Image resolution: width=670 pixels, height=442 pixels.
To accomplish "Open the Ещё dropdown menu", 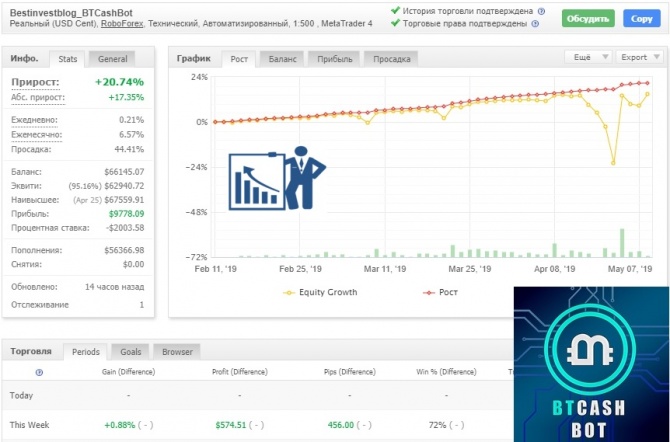I will click(588, 57).
